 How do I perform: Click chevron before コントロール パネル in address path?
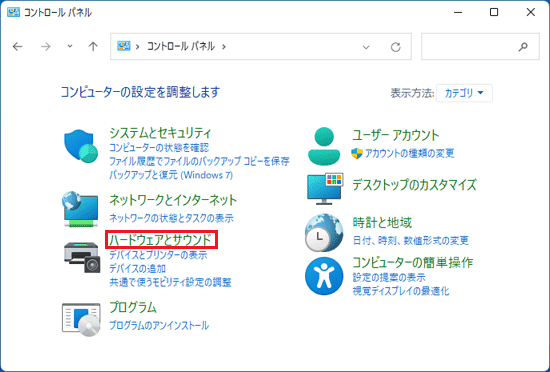point(138,46)
